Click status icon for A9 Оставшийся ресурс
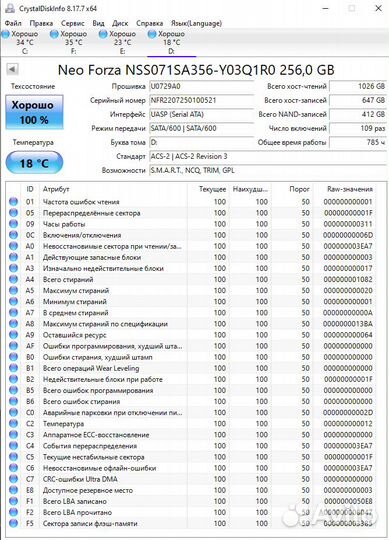 [x=13, y=335]
